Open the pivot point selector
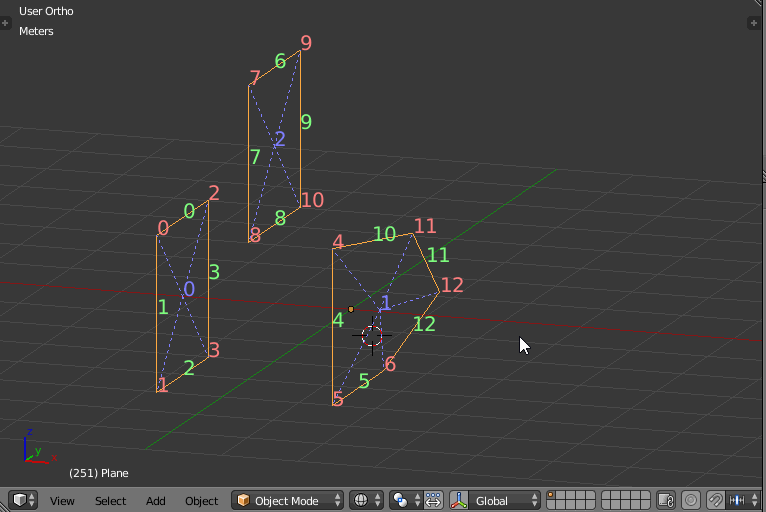Viewport: 766px width, 512px height. click(x=405, y=500)
